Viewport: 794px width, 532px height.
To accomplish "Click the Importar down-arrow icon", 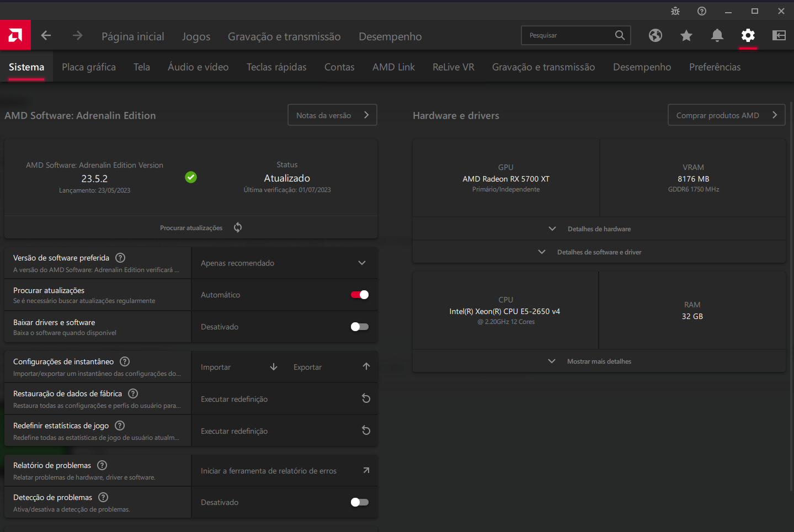I will 274,367.
